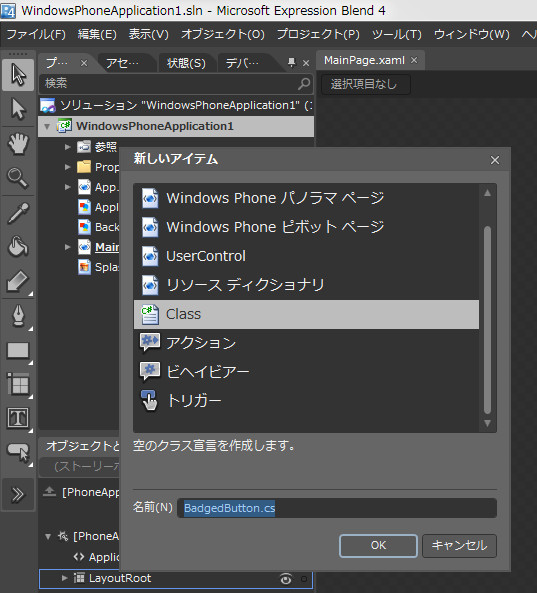
Task: Open the ファイル(F) menu
Action: 36,34
